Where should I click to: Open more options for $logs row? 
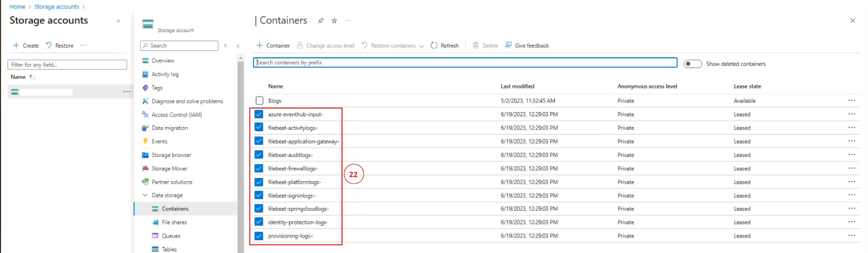click(851, 100)
